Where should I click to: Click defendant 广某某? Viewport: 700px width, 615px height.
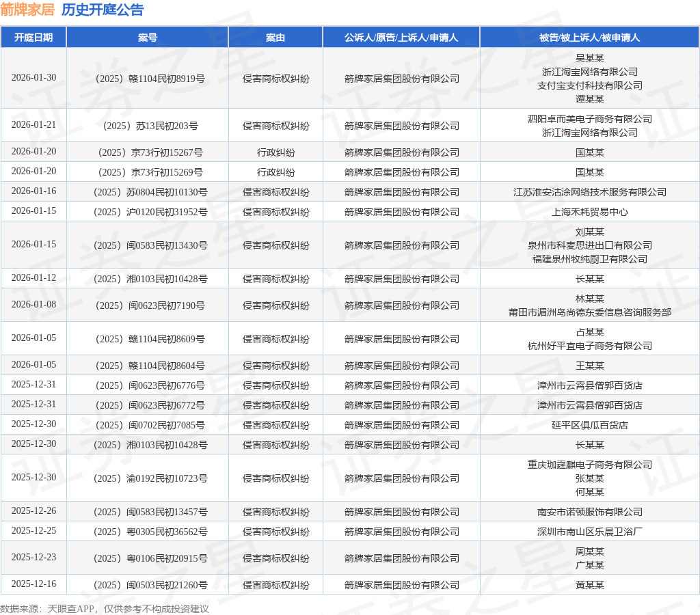(x=590, y=565)
